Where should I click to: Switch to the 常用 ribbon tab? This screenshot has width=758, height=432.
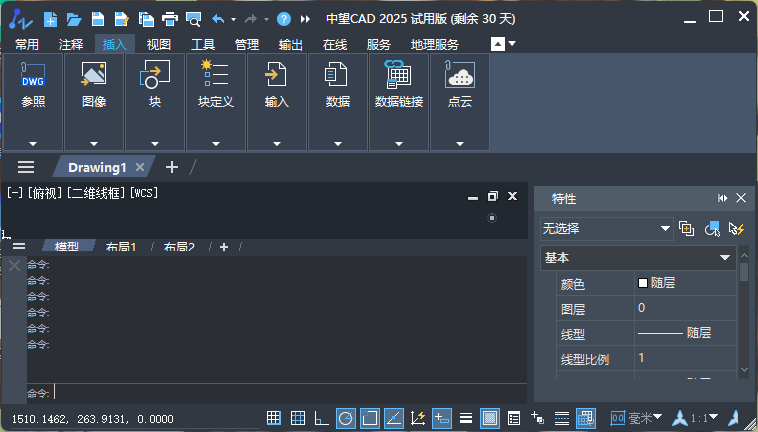(x=27, y=44)
